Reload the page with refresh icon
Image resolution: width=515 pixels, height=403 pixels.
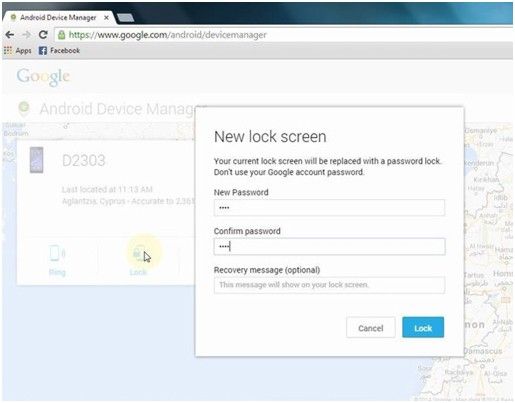(43, 35)
